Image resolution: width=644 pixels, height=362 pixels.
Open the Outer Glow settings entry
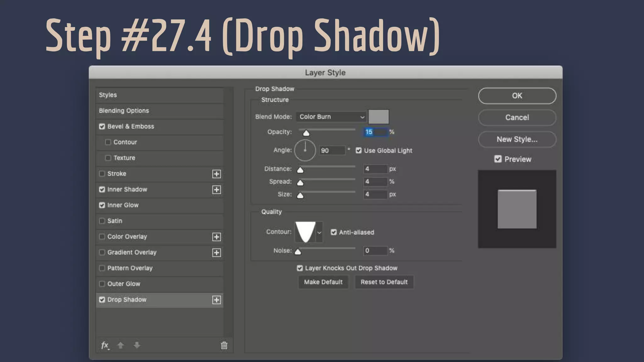(124, 284)
